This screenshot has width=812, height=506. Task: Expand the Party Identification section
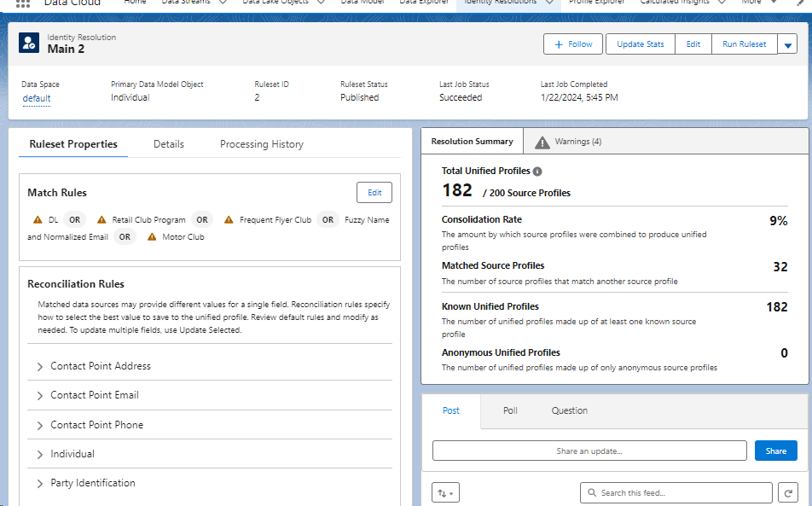[x=40, y=484]
